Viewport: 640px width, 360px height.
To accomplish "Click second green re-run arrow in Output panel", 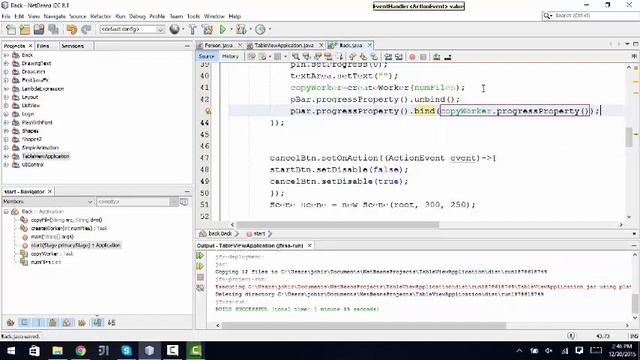I will click(x=200, y=266).
